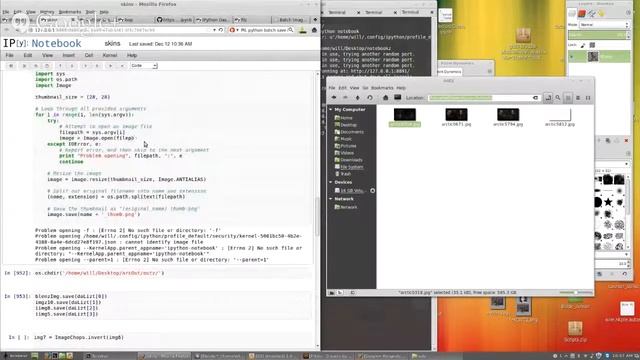Open the Home folder via toolbar house icon
The width and height of the screenshot is (640, 360).
[385, 98]
